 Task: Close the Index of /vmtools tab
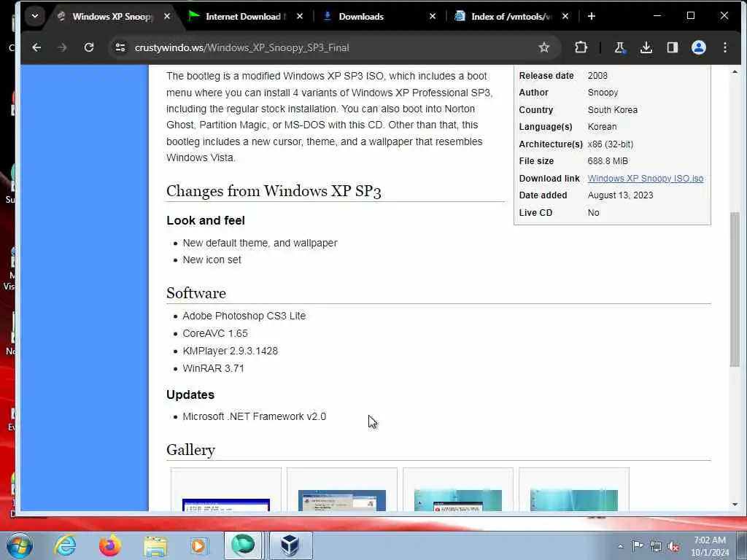pyautogui.click(x=565, y=16)
